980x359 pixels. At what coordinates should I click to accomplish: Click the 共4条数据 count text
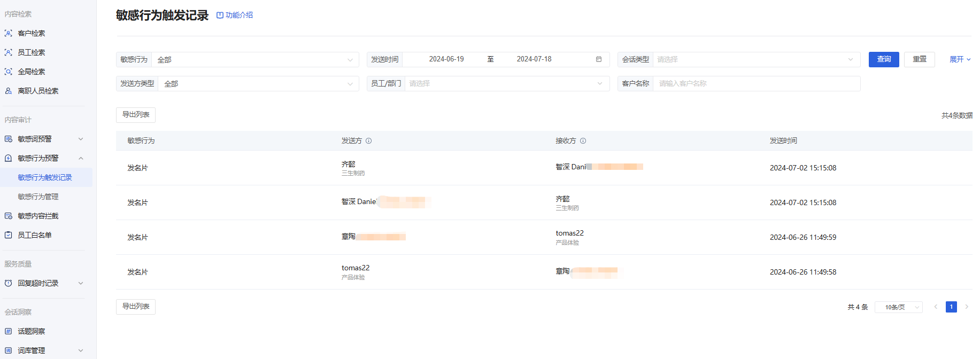click(x=957, y=115)
